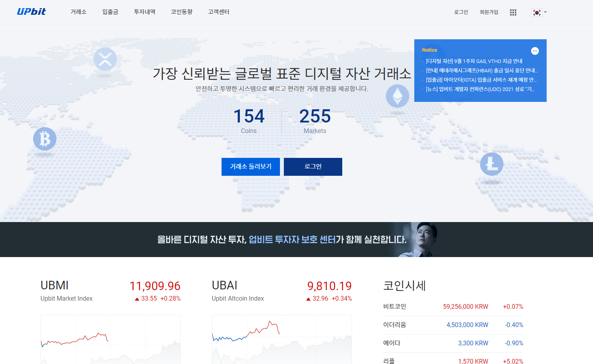Image resolution: width=593 pixels, height=364 pixels.
Task: Click the -0.90% change for 에이다
Action: click(514, 343)
